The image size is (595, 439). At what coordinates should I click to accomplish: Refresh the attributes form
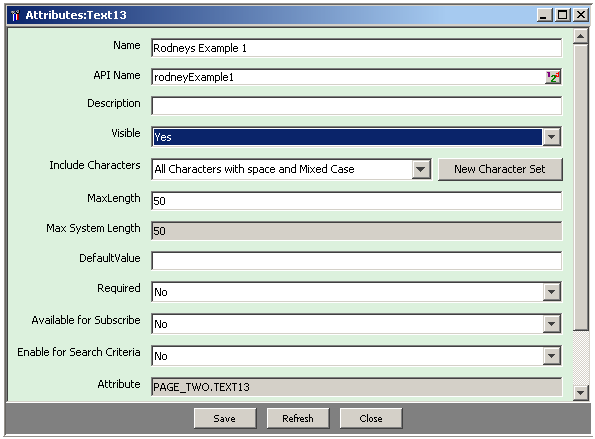(x=298, y=418)
